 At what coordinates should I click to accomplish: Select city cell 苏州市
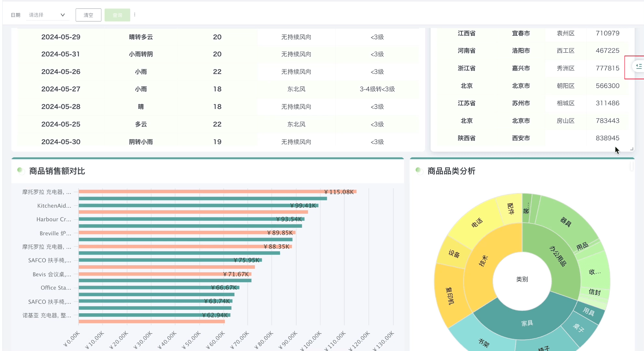(x=521, y=103)
